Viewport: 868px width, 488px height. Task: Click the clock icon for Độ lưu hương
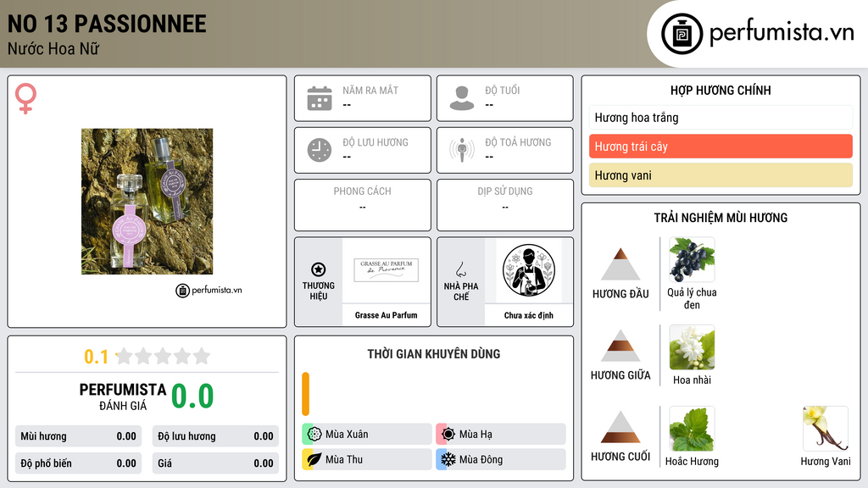tap(320, 150)
